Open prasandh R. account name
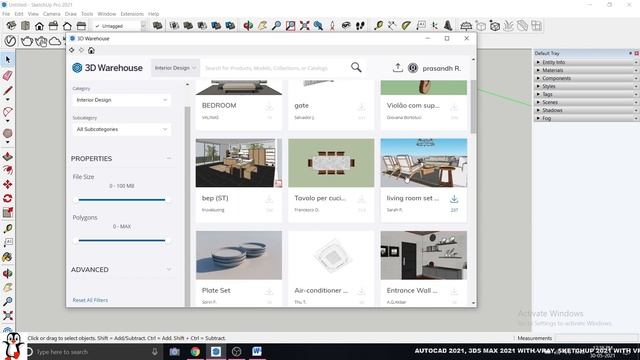Screen dimensions: 640x360 point(442,68)
